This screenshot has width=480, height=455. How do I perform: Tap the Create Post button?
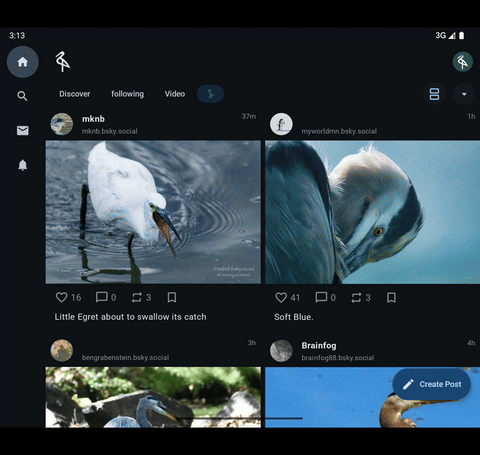[x=432, y=384]
